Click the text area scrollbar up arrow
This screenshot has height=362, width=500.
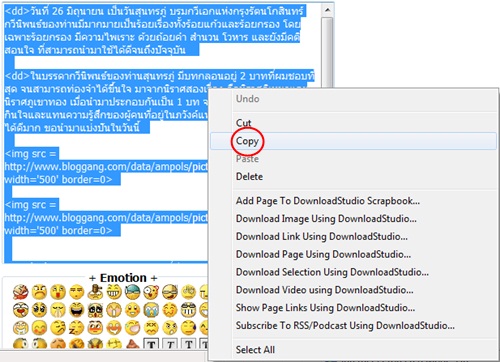(x=327, y=10)
